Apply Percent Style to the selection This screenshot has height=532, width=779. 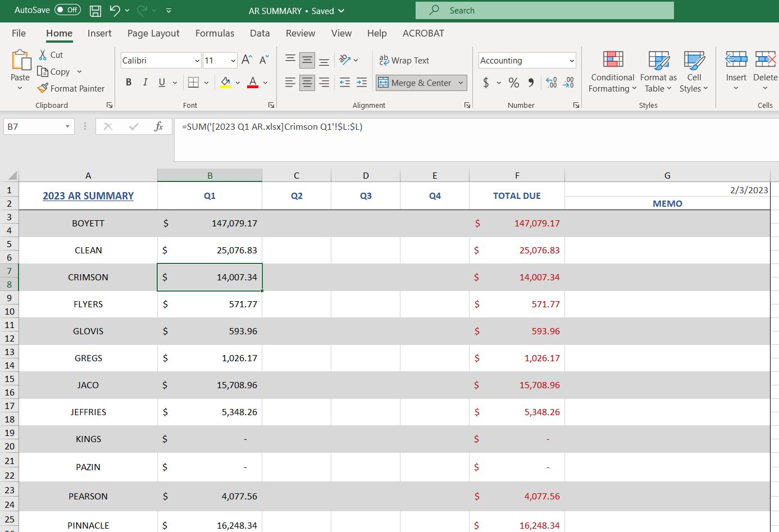click(513, 83)
